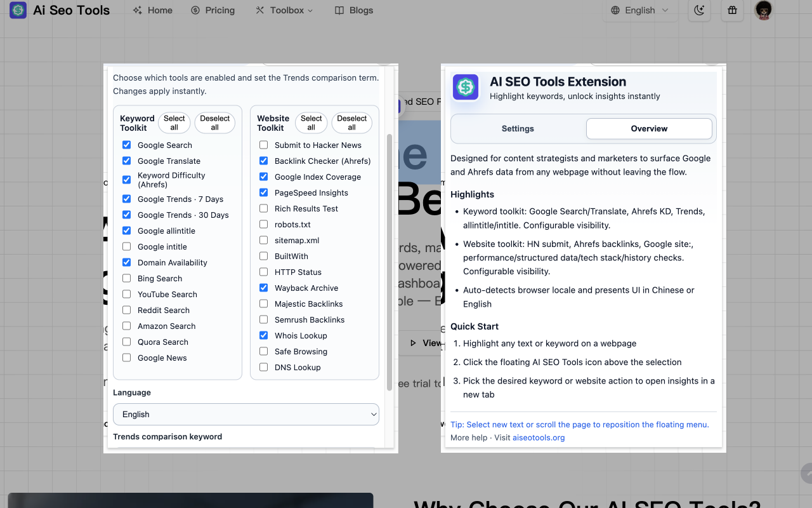Uncheck Google Index Coverage
The image size is (812, 508).
[x=264, y=177]
